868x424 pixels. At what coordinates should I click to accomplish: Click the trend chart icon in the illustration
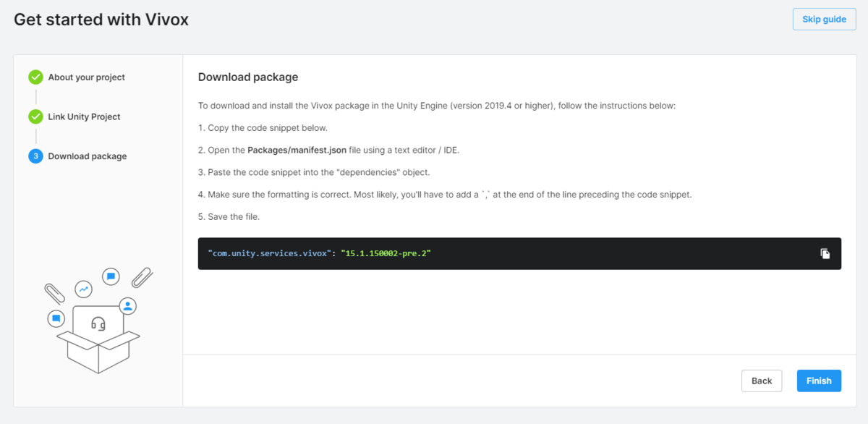coord(84,289)
